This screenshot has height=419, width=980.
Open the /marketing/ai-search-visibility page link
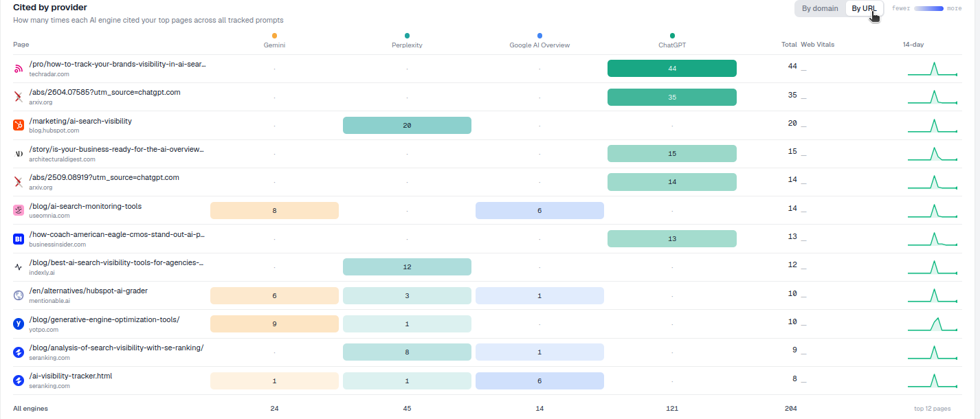click(80, 121)
